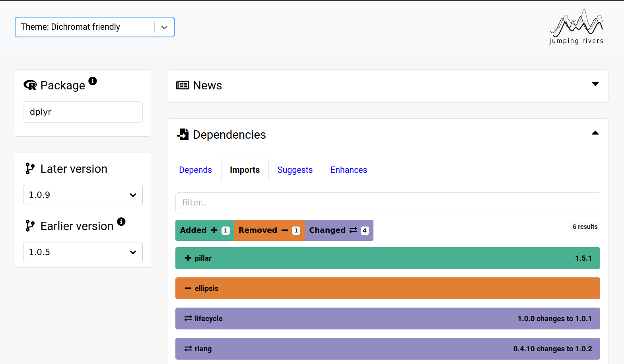The image size is (624, 364).
Task: Click the Earlier version info icon
Action: 121,222
